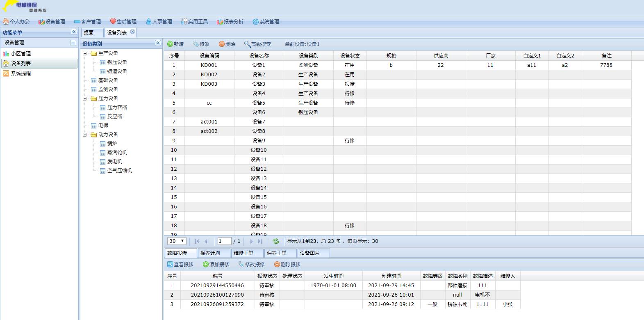Collapse the 设备类别 panel
The width and height of the screenshot is (644, 320).
pos(158,43)
